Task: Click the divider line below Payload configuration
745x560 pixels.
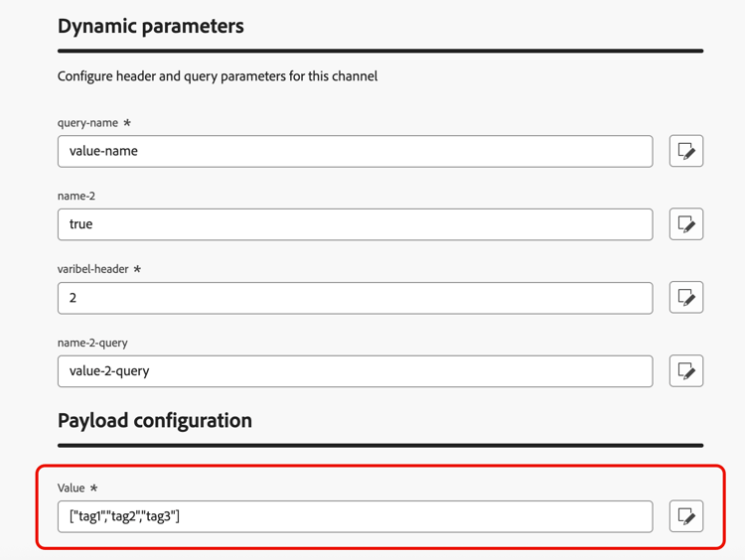Action: pos(380,446)
